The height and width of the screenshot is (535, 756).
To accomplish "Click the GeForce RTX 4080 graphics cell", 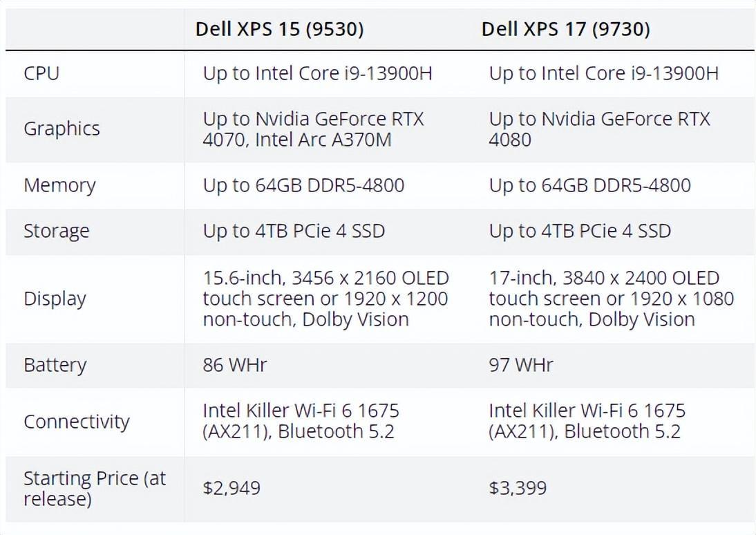I will click(599, 129).
